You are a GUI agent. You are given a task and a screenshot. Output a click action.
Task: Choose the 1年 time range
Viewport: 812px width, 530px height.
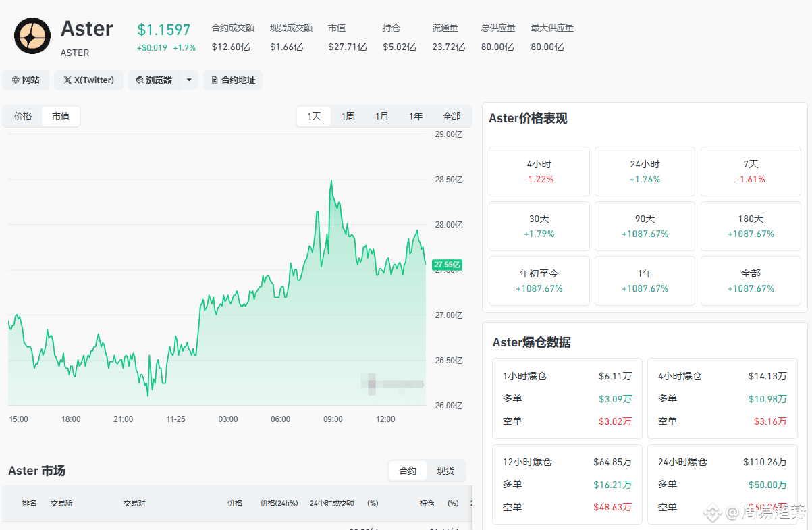pyautogui.click(x=415, y=116)
